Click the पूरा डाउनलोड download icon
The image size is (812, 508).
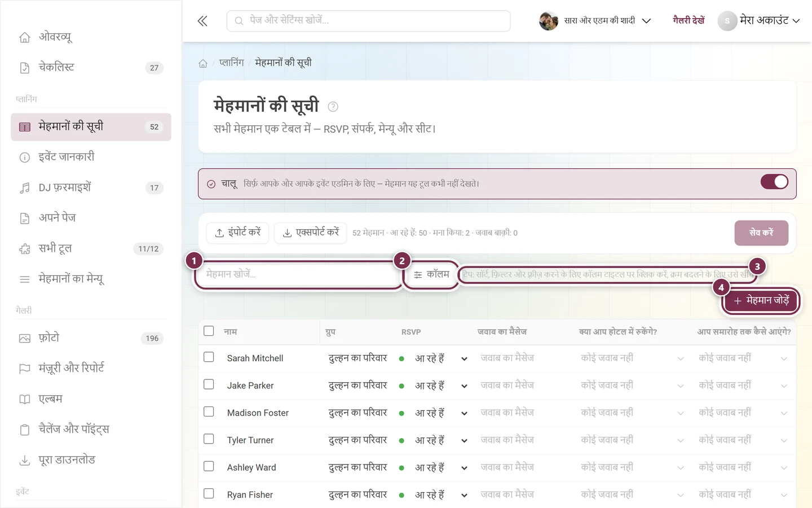pos(25,461)
